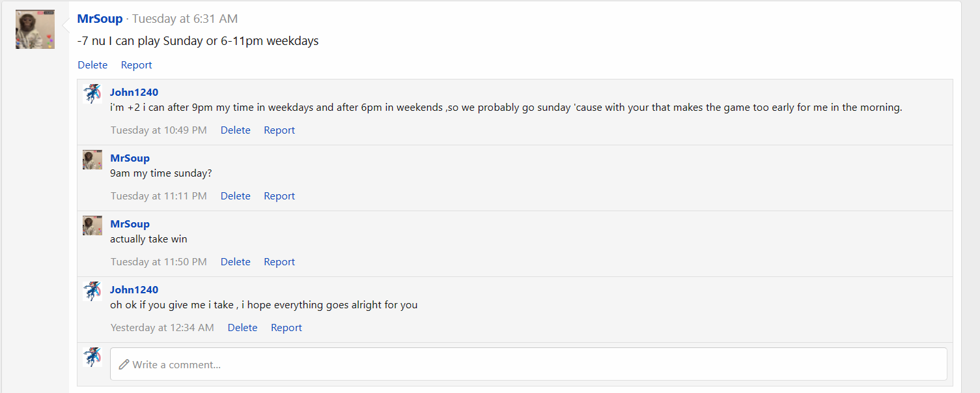The width and height of the screenshot is (980, 393).
Task: Report the comment posted Tuesday at 11:11 PM
Action: click(279, 196)
